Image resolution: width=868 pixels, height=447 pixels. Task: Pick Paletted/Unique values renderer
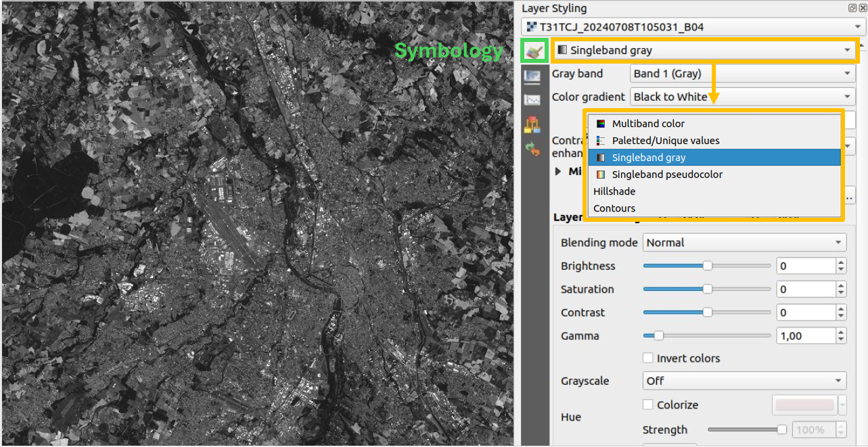pyautogui.click(x=665, y=141)
